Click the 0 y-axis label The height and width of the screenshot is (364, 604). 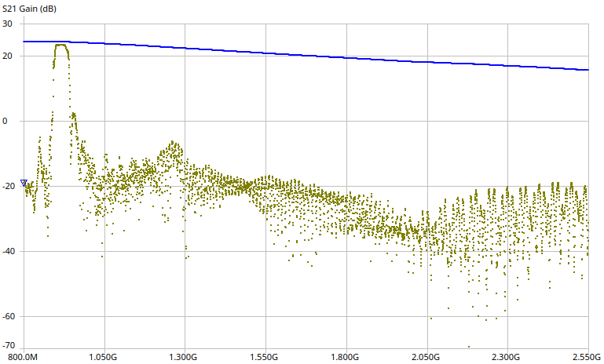tap(5, 121)
